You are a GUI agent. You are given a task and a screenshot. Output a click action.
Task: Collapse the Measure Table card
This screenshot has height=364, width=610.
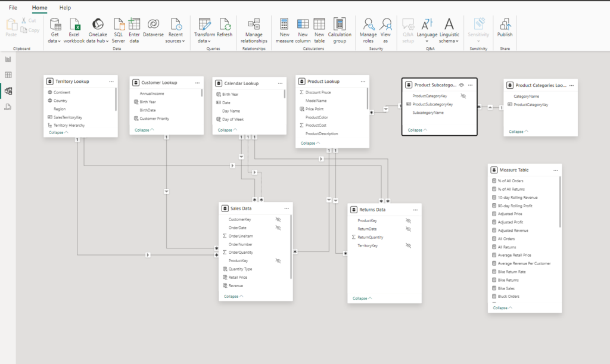pyautogui.click(x=503, y=308)
